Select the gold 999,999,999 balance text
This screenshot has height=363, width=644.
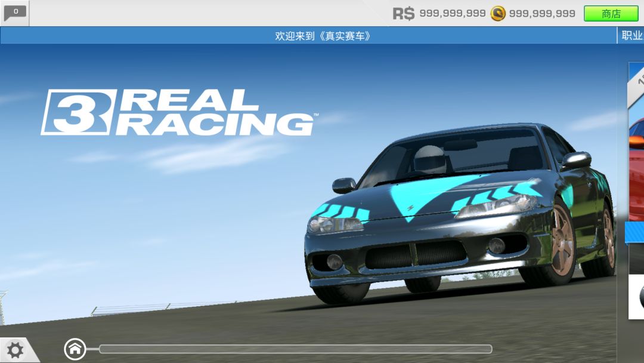[542, 14]
